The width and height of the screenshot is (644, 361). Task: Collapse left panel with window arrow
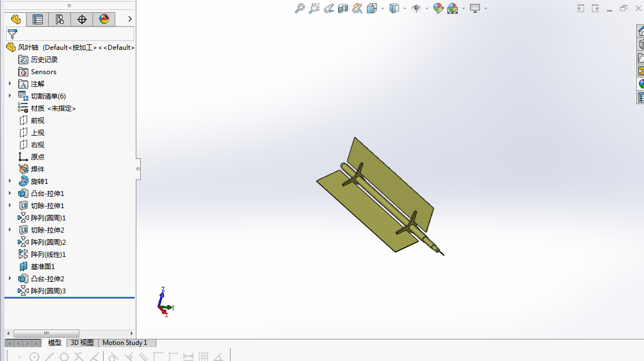pos(581,9)
